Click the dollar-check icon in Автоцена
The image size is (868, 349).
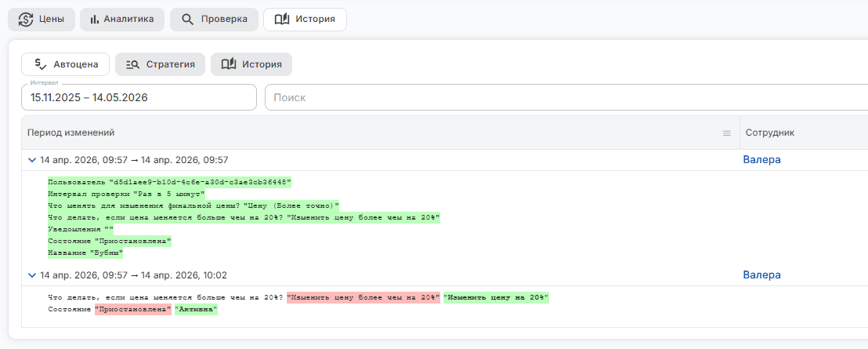[x=41, y=64]
